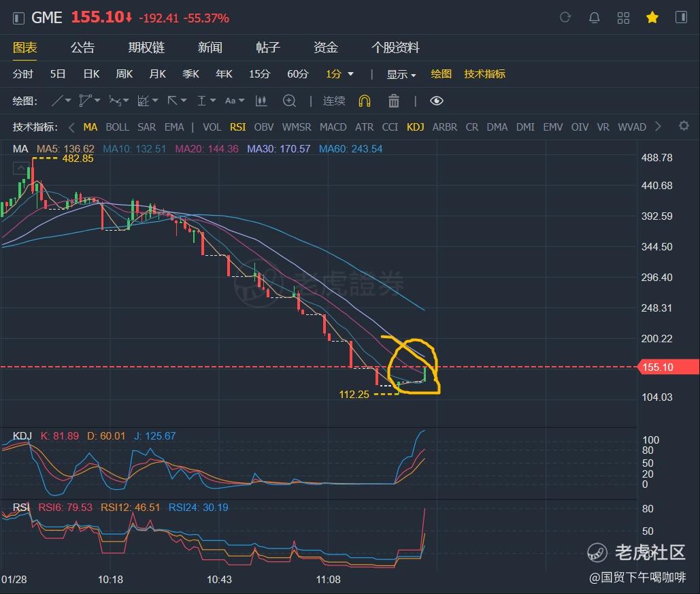Viewport: 700px width, 594px height.
Task: Select 60分 timeframe
Action: [298, 73]
